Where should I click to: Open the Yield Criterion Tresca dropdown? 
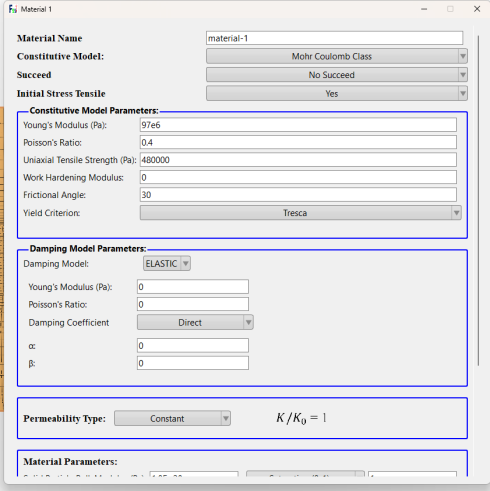(300, 213)
